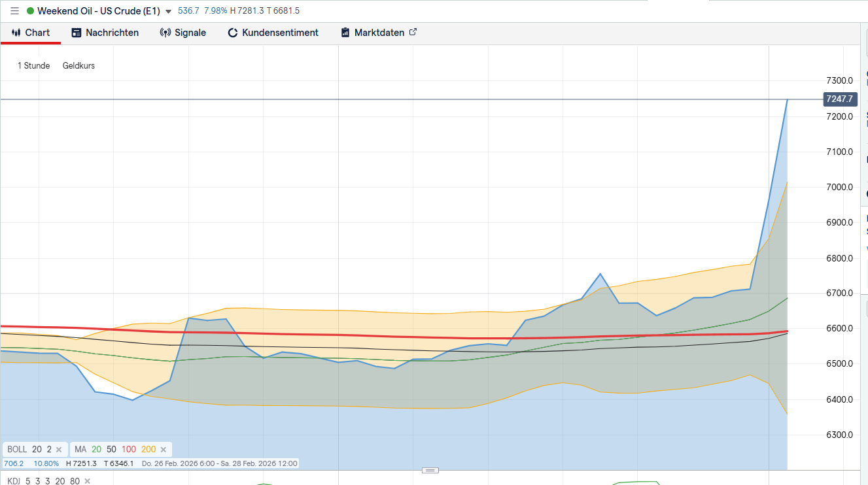The width and height of the screenshot is (868, 485).
Task: Remove the KDJ indicator
Action: point(87,481)
